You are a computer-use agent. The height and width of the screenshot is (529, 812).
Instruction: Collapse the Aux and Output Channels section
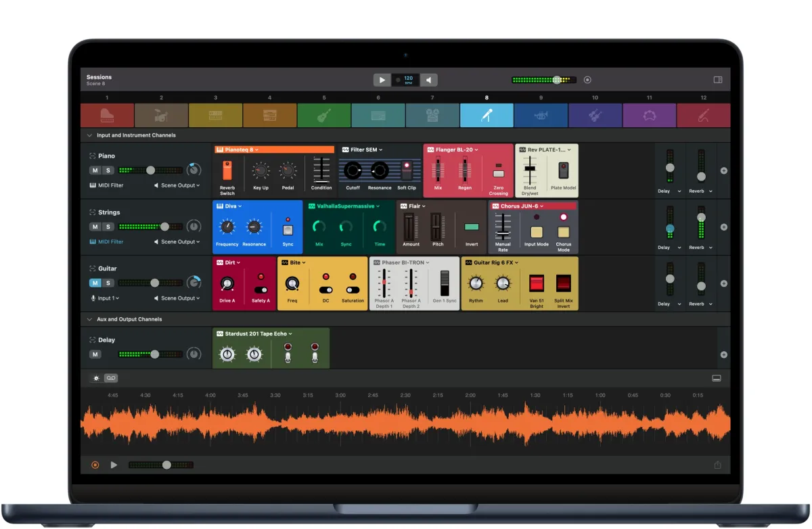pos(90,319)
